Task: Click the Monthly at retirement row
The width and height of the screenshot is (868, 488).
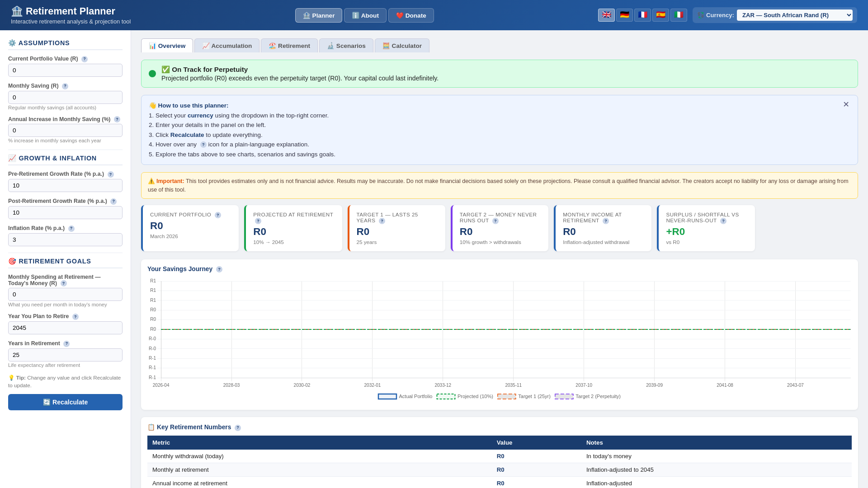Action: coord(500,470)
